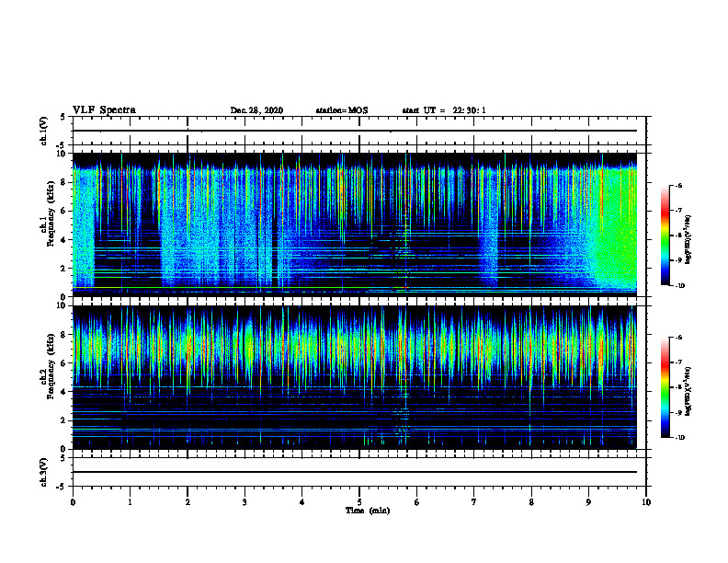Click the ch.1 voltage waveform trace
This screenshot has height=563, width=728.
[355, 131]
